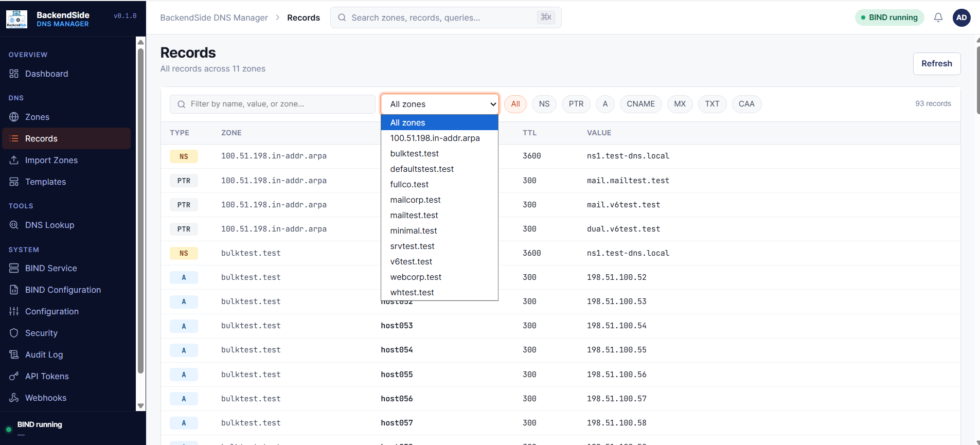Pick mailcorp.test from the zone list
The image size is (980, 445).
coord(439,200)
